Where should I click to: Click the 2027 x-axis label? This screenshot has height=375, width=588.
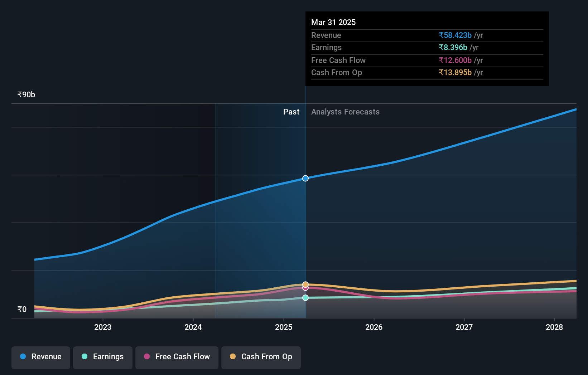pyautogui.click(x=464, y=327)
